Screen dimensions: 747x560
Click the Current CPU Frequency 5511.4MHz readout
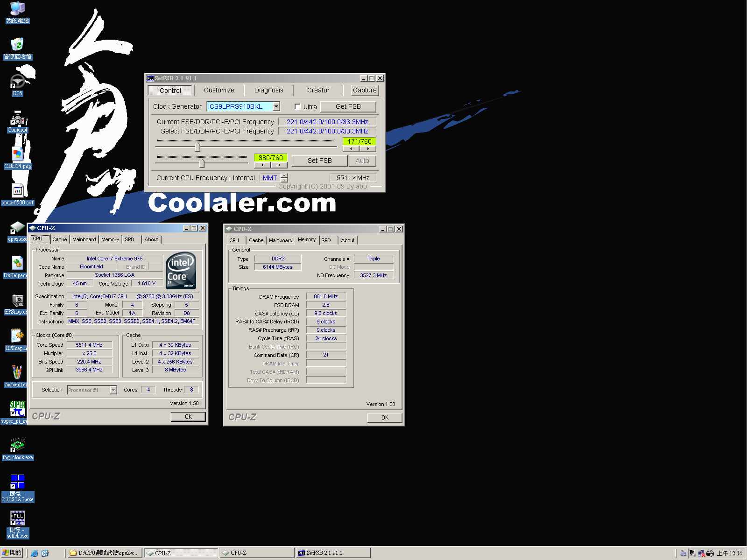coord(352,178)
